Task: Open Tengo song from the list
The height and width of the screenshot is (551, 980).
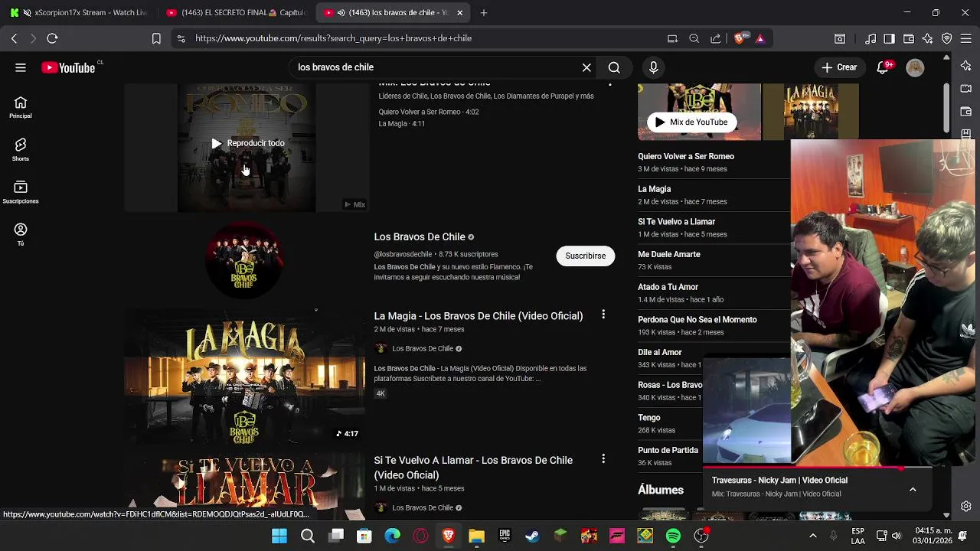Action: point(649,418)
